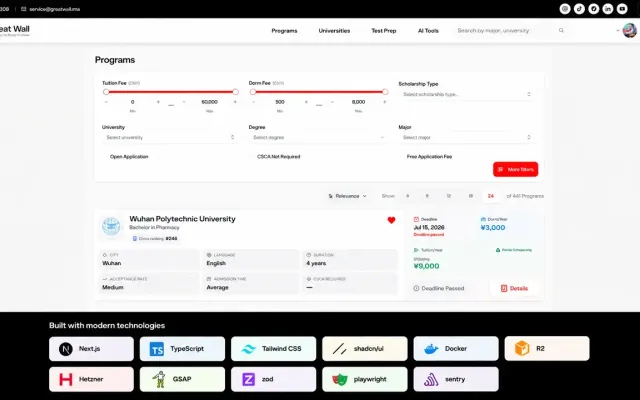Click the playwright technology card
This screenshot has height=400, width=640.
pyautogui.click(x=365, y=379)
